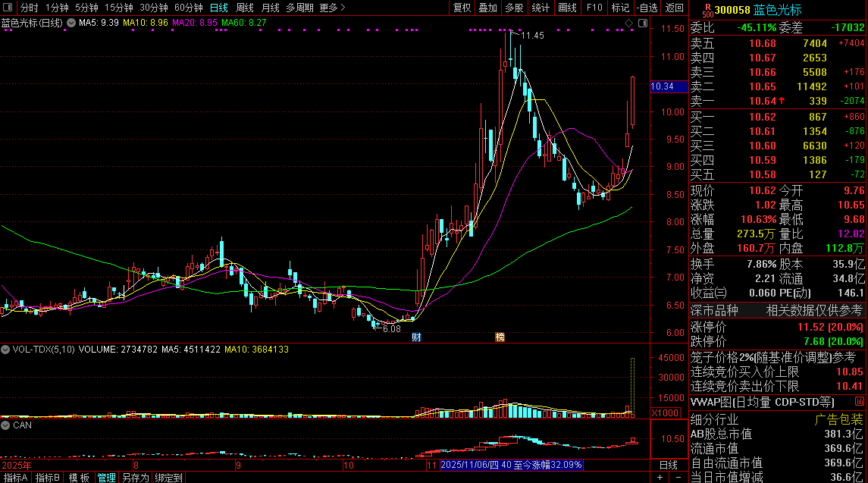Screen dimensions: 868x483
Task: Click 另存为 save as option
Action: (x=136, y=478)
